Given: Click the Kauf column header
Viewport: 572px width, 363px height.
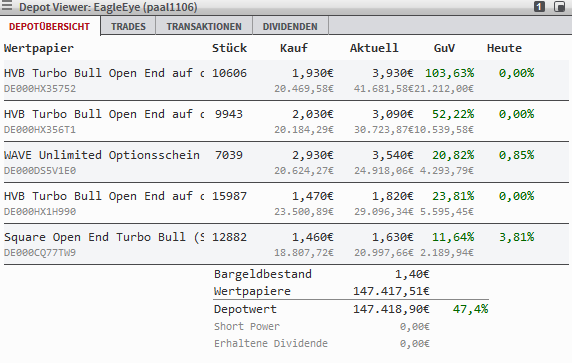Looking at the screenshot, I should [x=294, y=48].
